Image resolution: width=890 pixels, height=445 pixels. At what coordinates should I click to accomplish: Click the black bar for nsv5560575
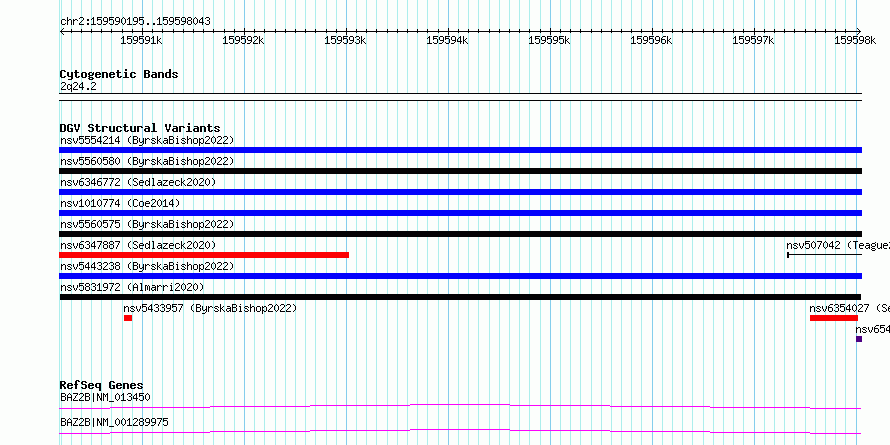[460, 234]
